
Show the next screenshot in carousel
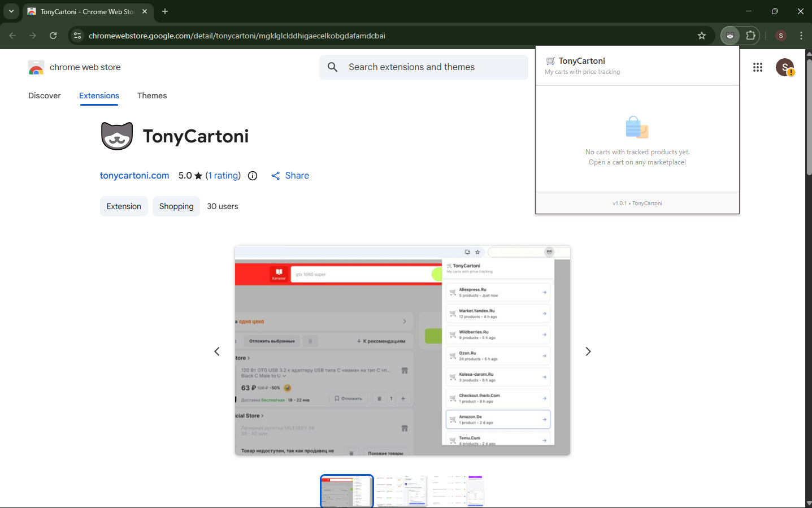[588, 351]
